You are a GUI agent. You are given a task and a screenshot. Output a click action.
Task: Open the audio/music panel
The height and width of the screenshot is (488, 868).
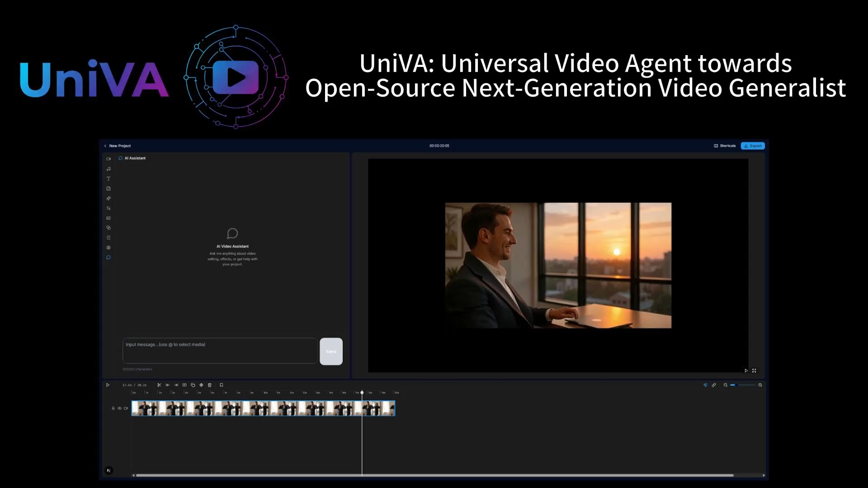tap(108, 169)
